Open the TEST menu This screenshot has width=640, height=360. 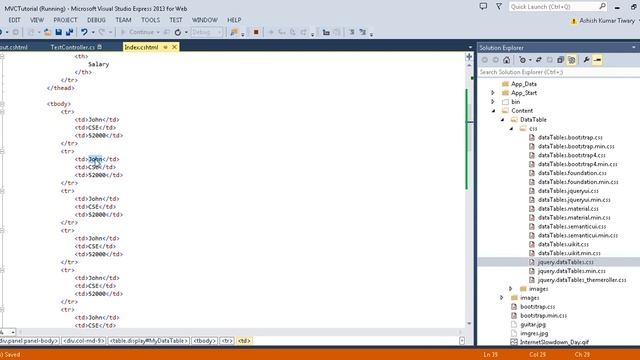tap(176, 20)
